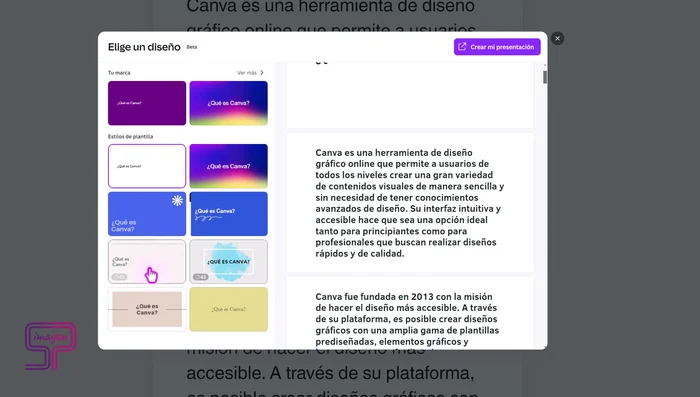Choose the white outlined template style
Viewport: 700px width, 397px height.
[x=147, y=166]
